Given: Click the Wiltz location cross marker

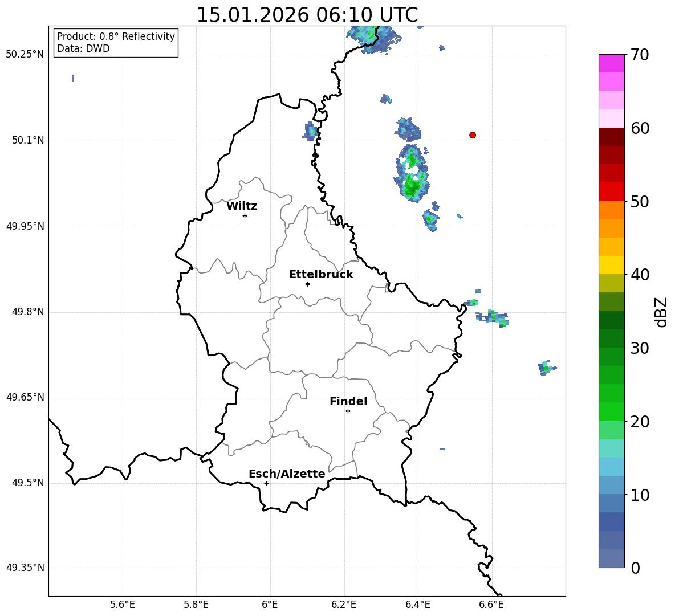Looking at the screenshot, I should (x=245, y=215).
